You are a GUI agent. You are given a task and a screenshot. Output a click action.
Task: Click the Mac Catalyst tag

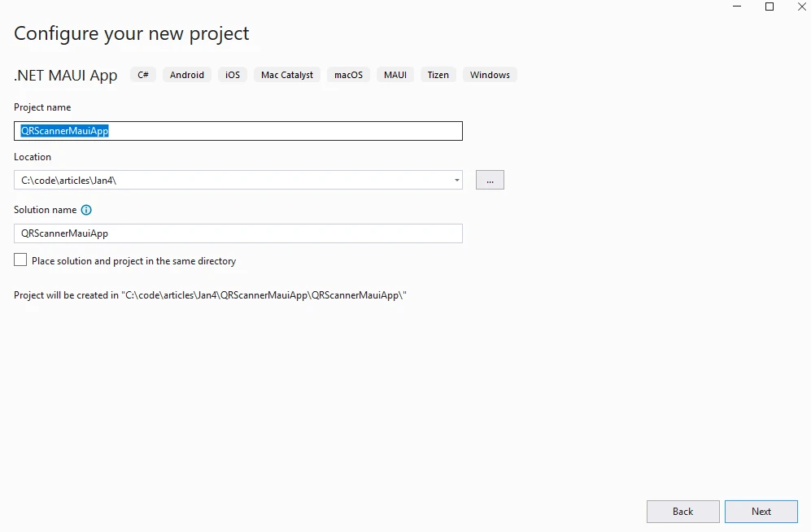[287, 75]
